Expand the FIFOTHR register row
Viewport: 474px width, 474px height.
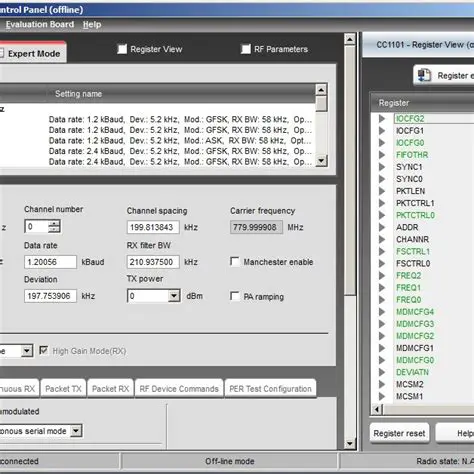click(x=382, y=155)
